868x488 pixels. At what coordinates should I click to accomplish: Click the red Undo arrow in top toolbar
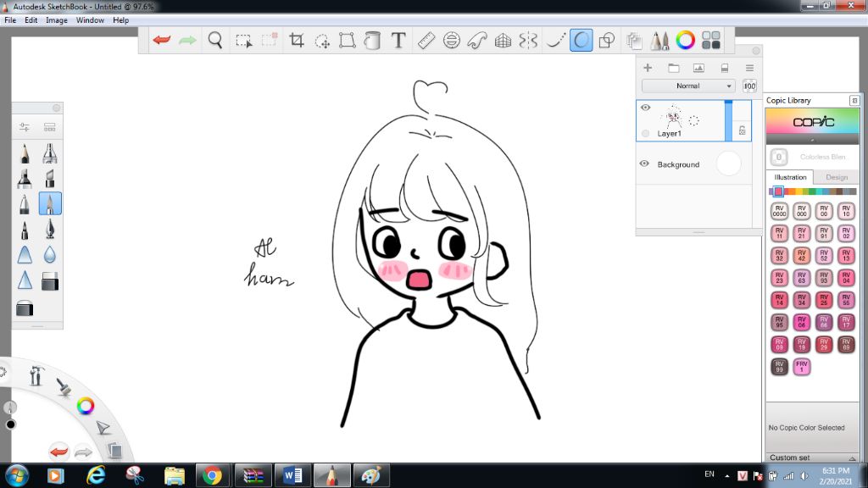pos(162,40)
